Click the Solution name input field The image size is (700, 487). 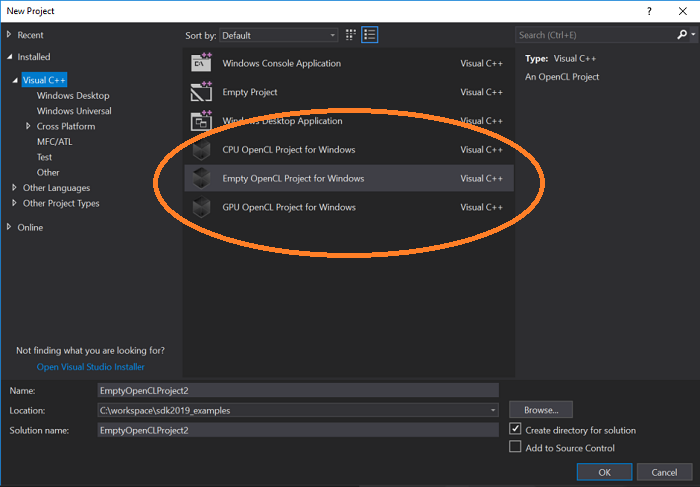point(298,430)
